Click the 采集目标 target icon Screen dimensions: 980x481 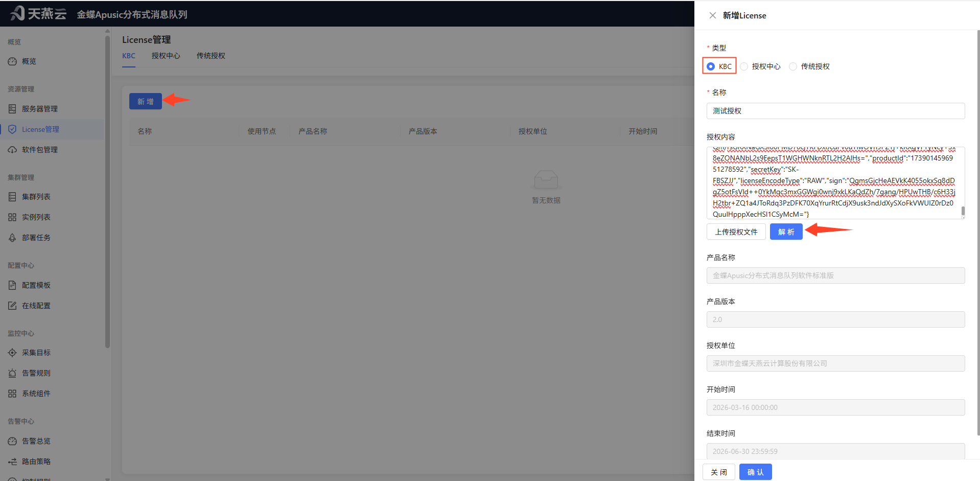pyautogui.click(x=12, y=353)
